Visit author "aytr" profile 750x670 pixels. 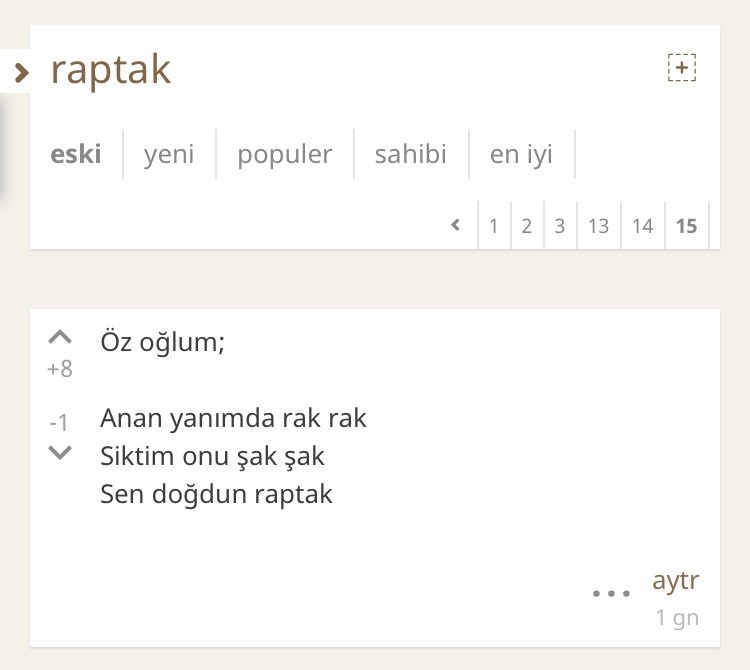(675, 581)
